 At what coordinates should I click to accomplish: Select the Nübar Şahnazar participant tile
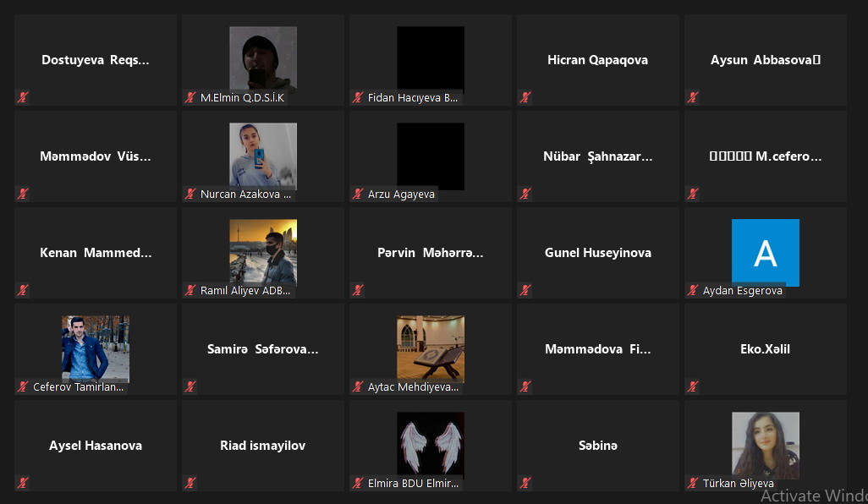click(x=598, y=156)
